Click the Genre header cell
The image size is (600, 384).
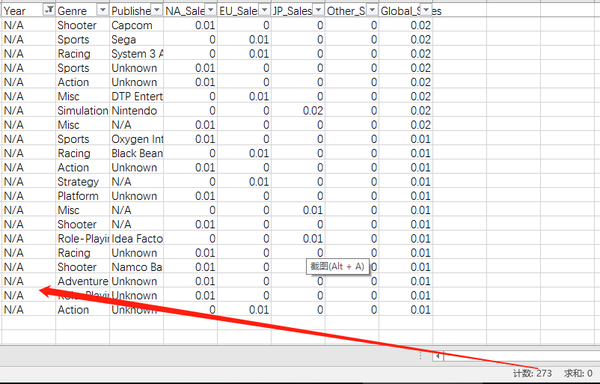tap(83, 11)
